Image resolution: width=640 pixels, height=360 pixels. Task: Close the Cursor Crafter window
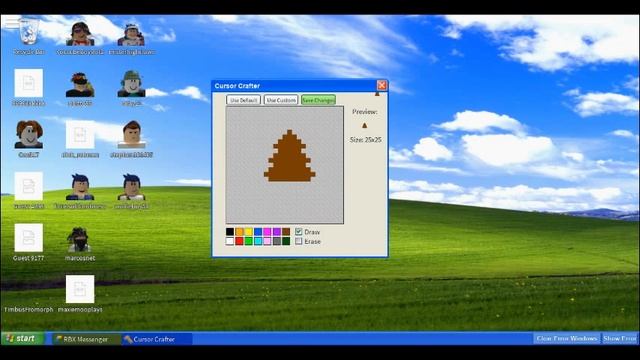point(382,85)
